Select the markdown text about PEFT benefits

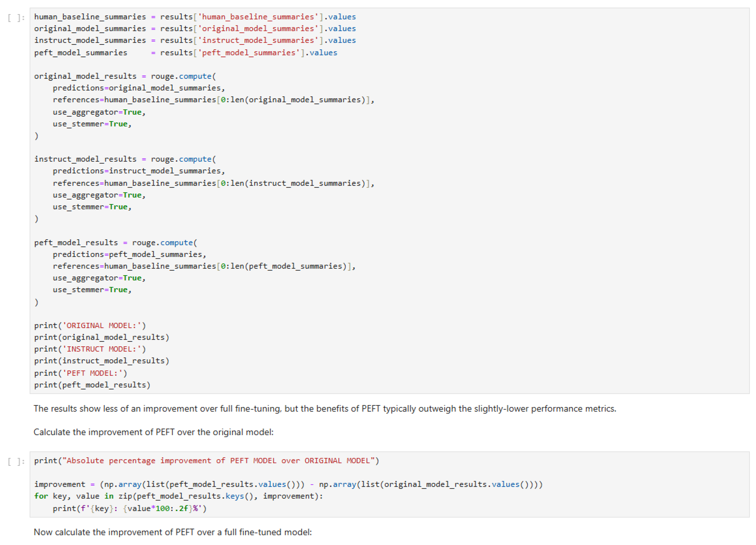[x=325, y=409]
